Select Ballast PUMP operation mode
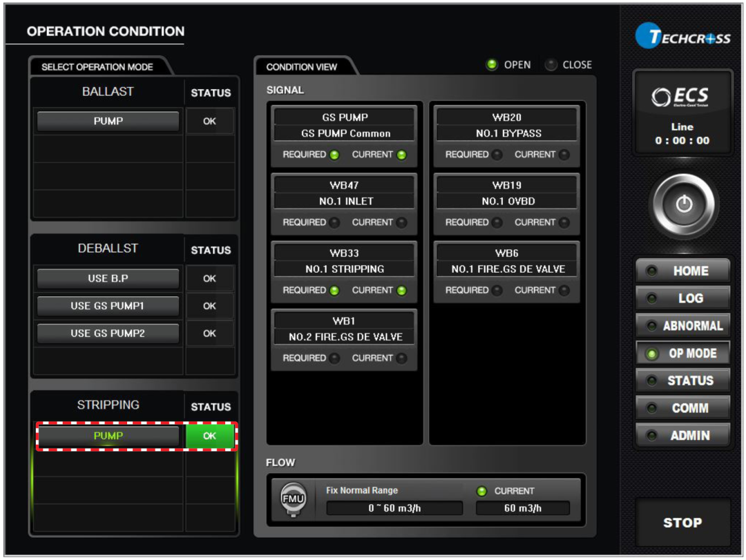 click(108, 122)
